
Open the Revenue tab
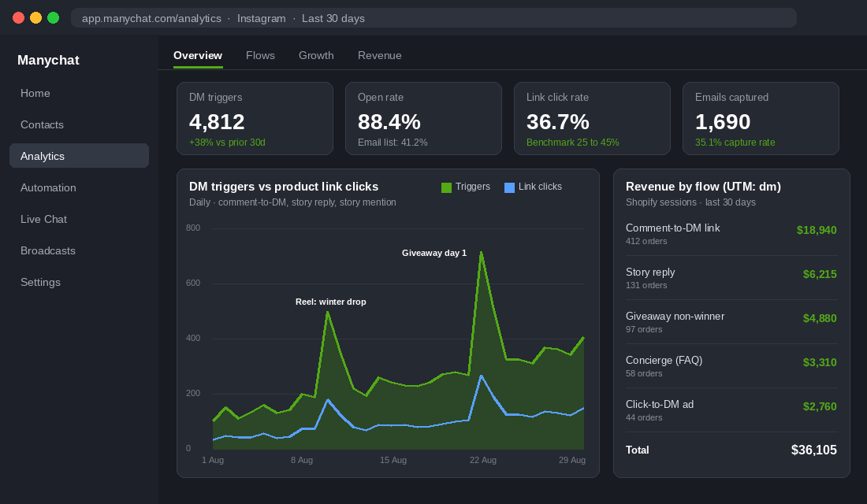point(380,56)
